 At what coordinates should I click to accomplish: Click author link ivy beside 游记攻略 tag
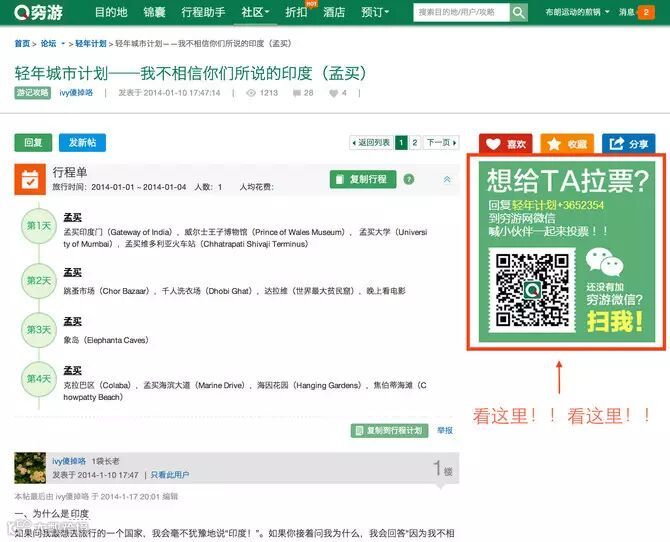point(76,93)
